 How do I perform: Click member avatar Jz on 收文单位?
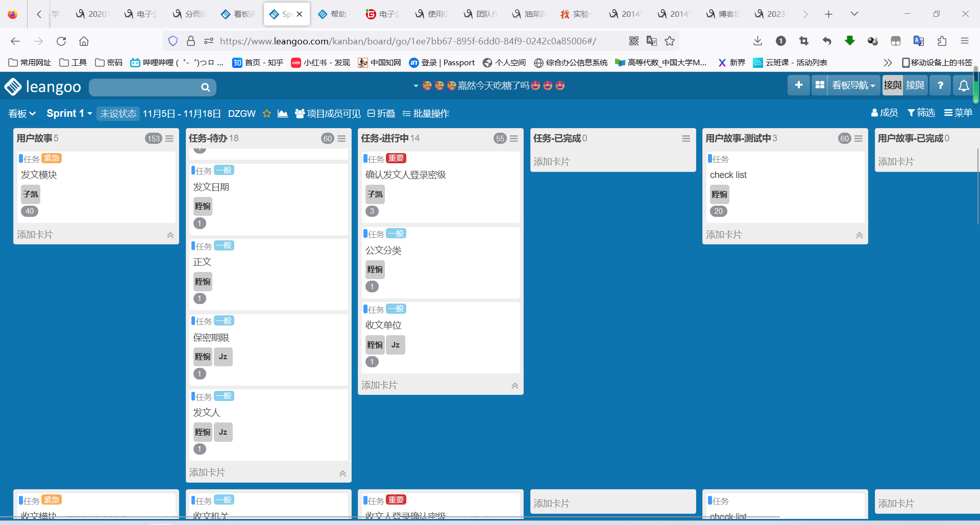(x=396, y=345)
